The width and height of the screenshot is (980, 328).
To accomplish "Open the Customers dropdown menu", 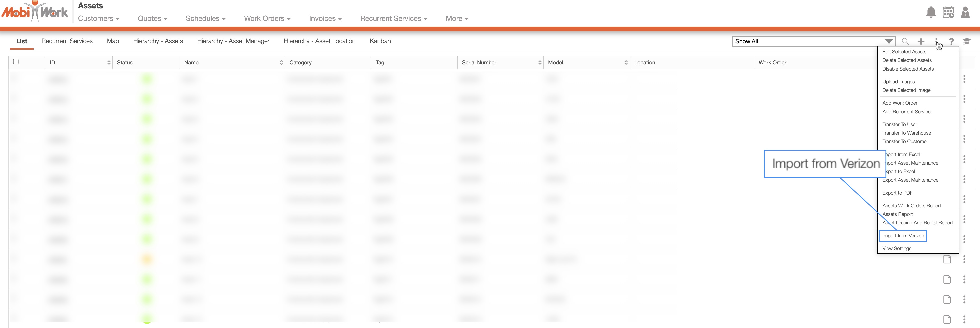I will 98,19.
